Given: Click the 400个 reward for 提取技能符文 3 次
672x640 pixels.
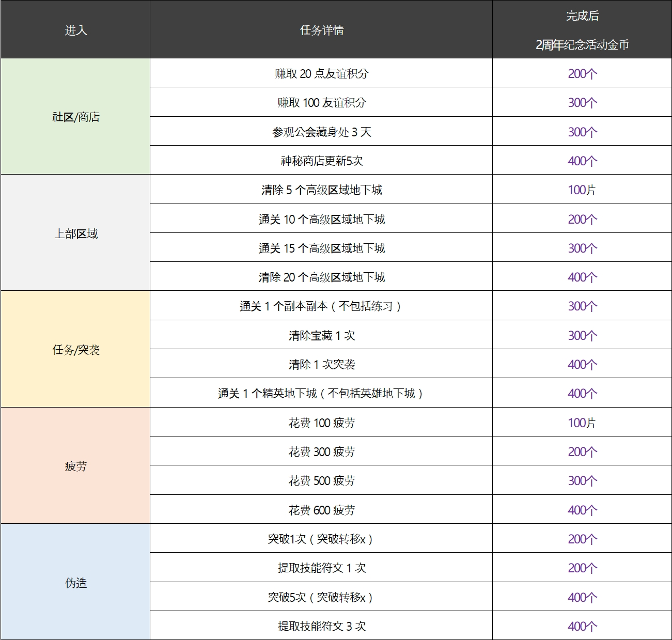Looking at the screenshot, I should click(582, 626).
